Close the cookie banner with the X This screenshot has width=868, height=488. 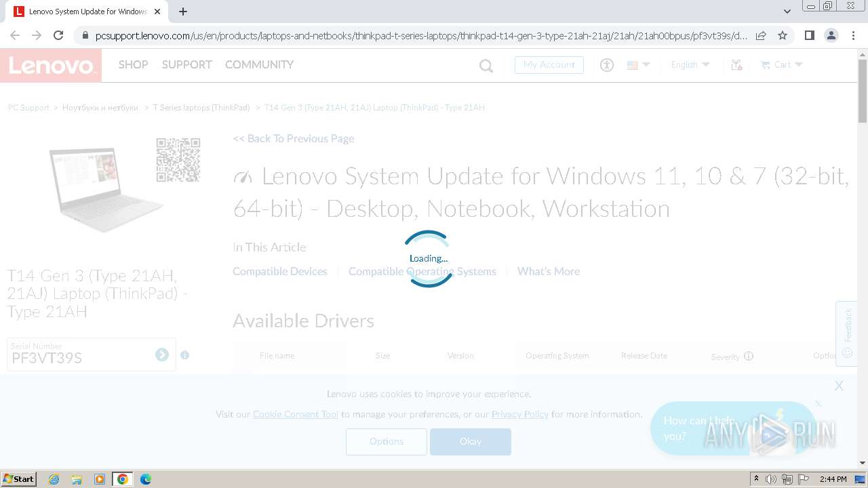839,386
